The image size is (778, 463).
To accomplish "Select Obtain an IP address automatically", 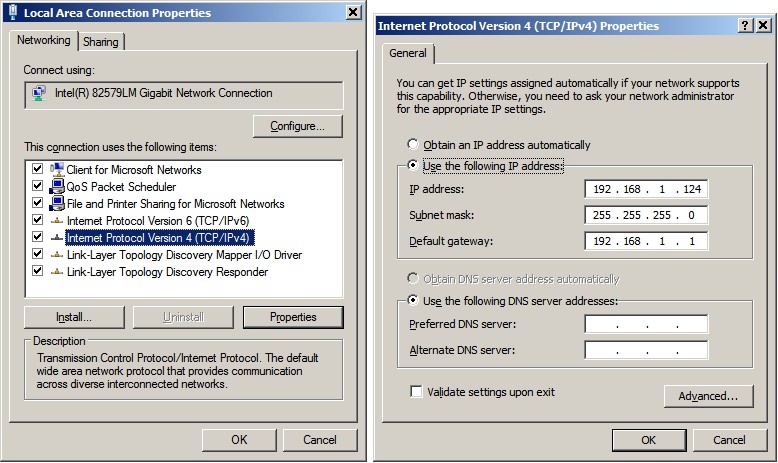I will tap(412, 145).
